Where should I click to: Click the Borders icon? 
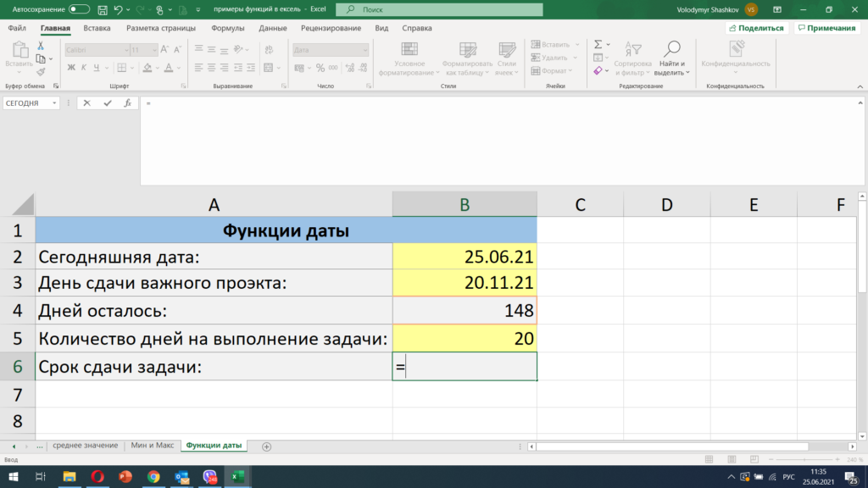tap(122, 68)
